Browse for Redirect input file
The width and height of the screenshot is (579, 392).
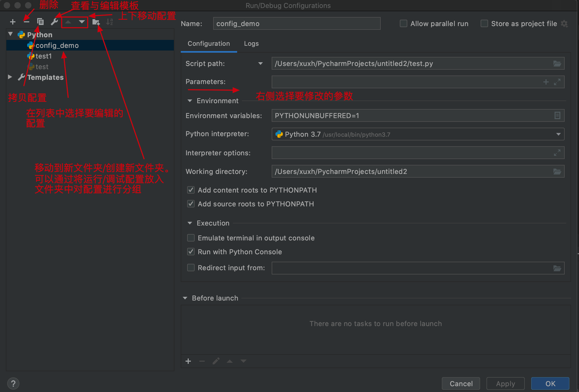click(x=557, y=268)
